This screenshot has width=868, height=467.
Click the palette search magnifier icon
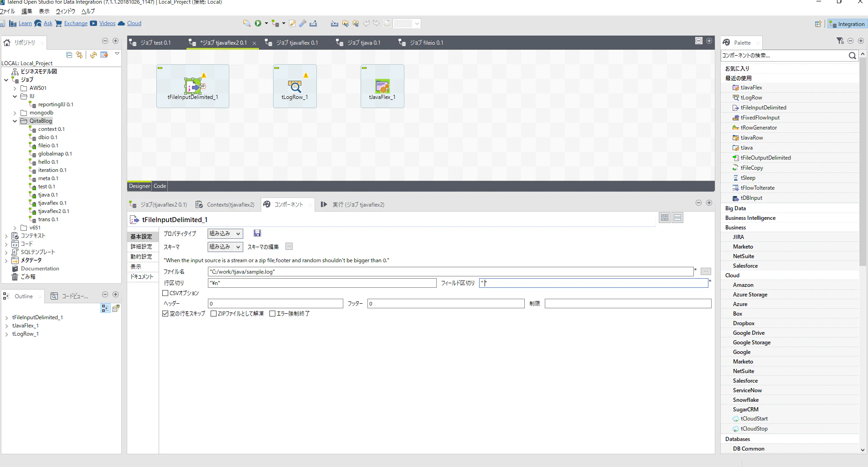(x=852, y=56)
